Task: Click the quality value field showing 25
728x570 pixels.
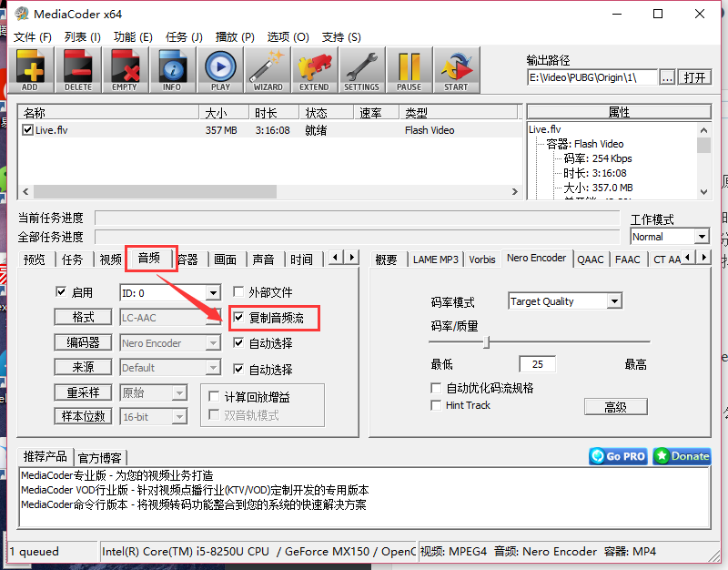Action: (x=537, y=364)
